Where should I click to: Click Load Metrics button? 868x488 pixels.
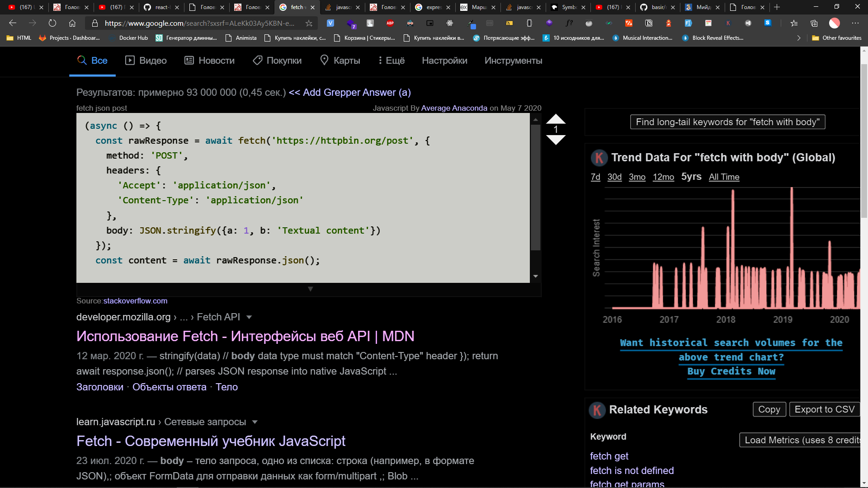[800, 440]
